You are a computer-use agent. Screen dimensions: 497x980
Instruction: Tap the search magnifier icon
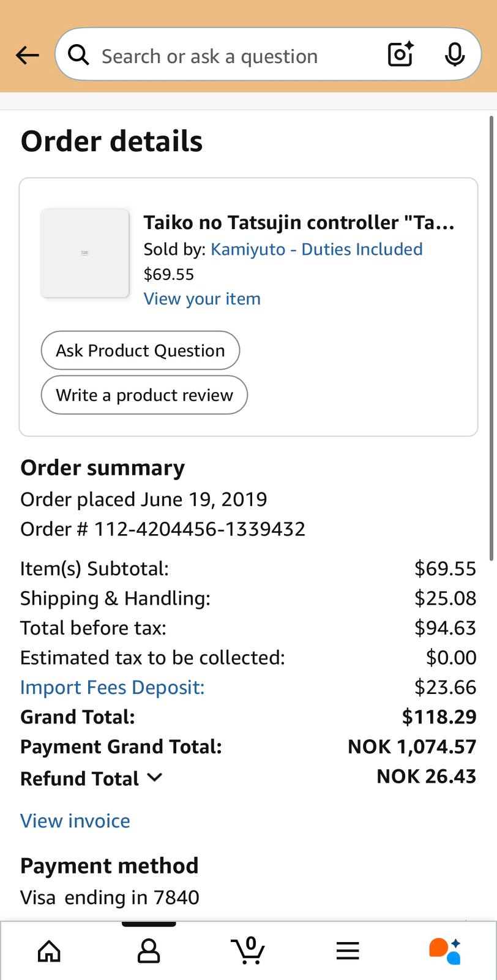point(78,56)
